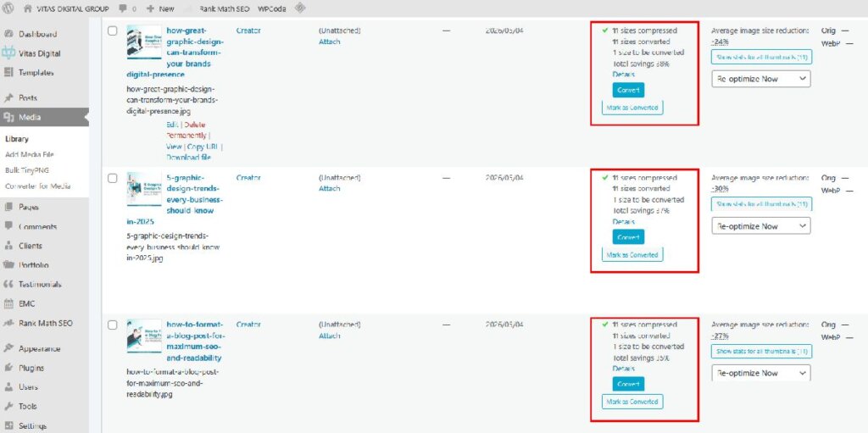The height and width of the screenshot is (433, 868).
Task: Open the site home icon
Action: point(28,8)
